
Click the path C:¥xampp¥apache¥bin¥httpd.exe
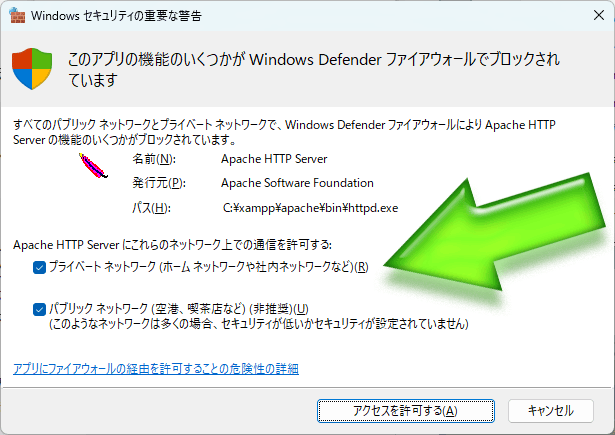point(310,208)
